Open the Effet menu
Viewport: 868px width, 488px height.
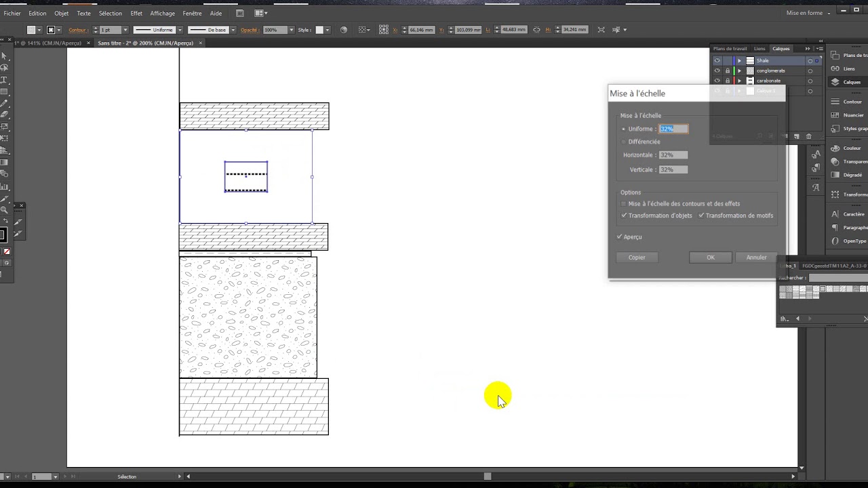136,13
